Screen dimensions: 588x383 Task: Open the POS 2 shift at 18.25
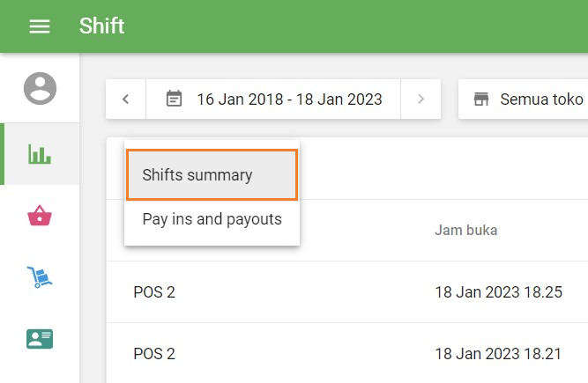[x=154, y=292]
